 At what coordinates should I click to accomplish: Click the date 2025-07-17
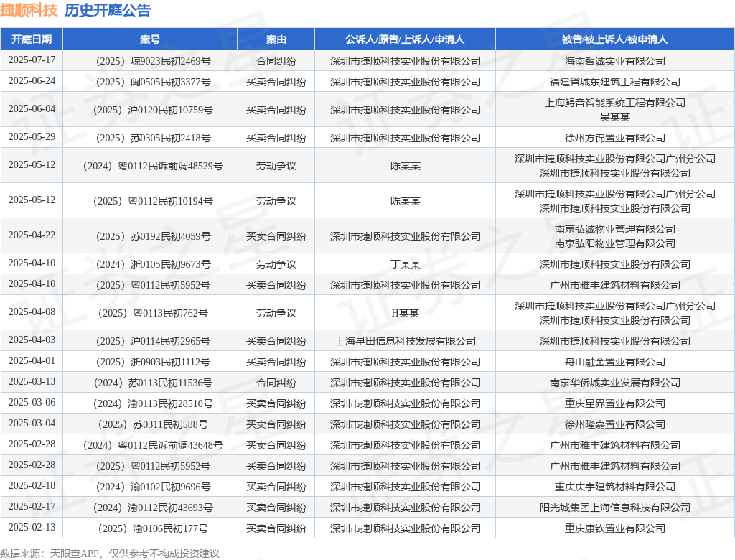click(32, 60)
